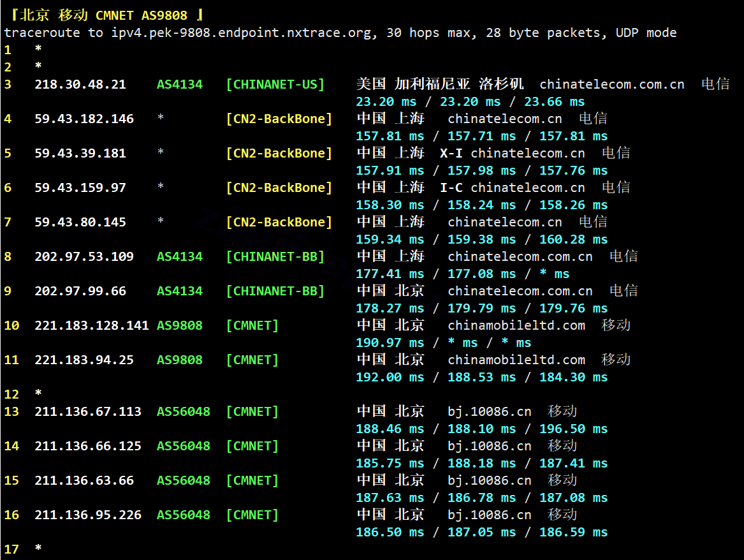
Task: Click the AS4134 label on hop 9
Action: pos(179,291)
